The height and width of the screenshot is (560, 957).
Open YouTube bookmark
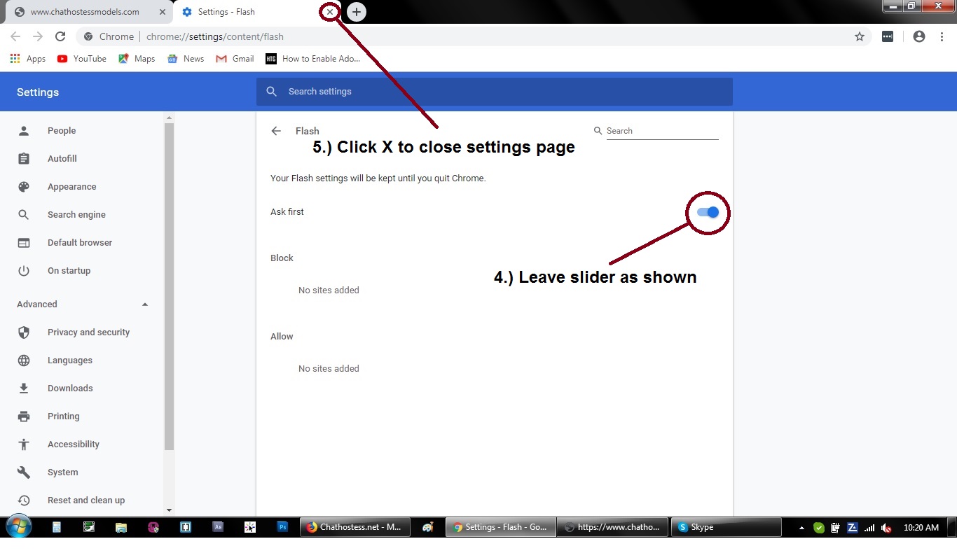coord(82,59)
